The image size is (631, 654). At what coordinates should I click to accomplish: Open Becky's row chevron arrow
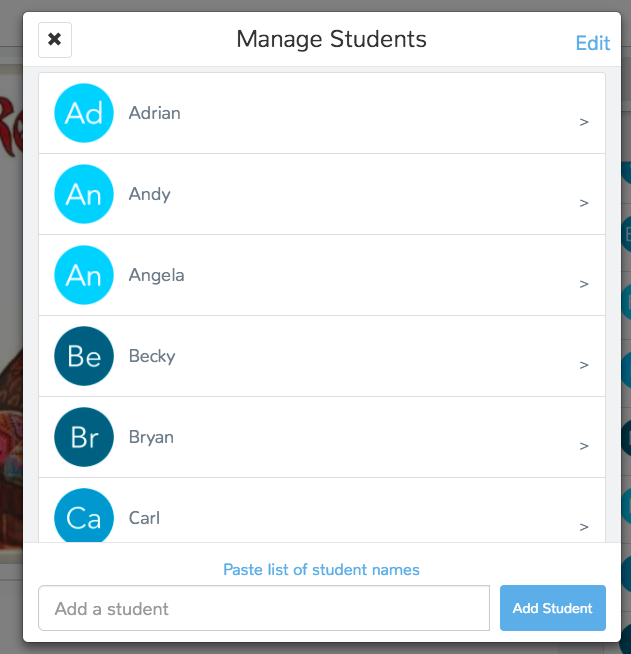pos(584,365)
